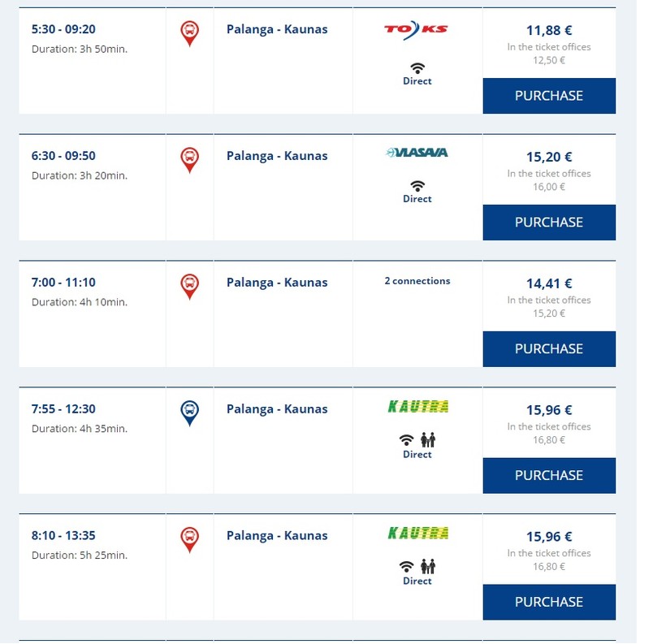Click the blue bus stop icon for 7:55 departure
This screenshot has height=644, width=666.
[189, 413]
